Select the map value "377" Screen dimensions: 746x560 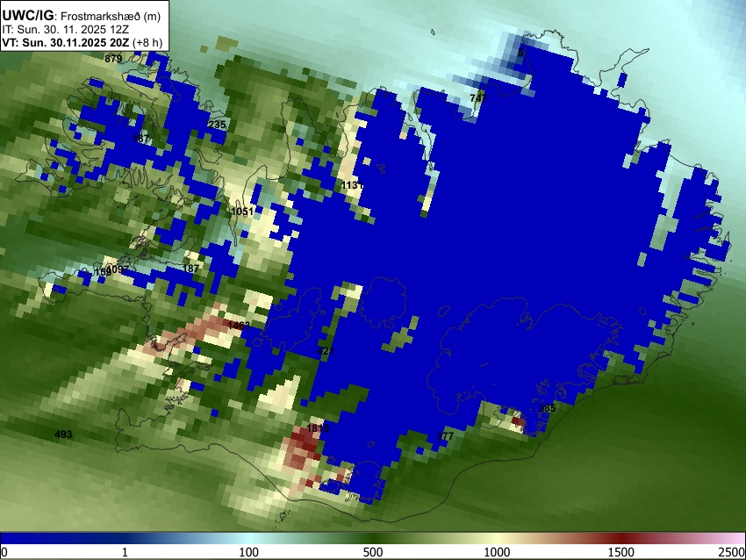pyautogui.click(x=445, y=436)
